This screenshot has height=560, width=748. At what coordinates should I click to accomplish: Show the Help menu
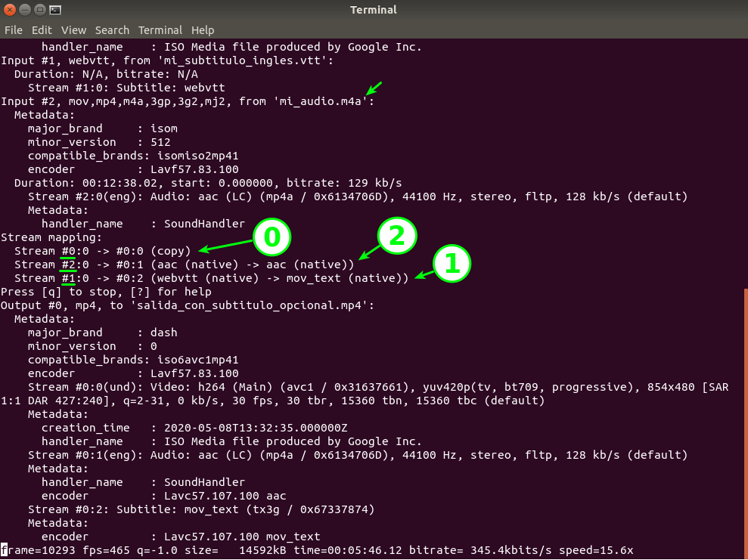point(203,30)
